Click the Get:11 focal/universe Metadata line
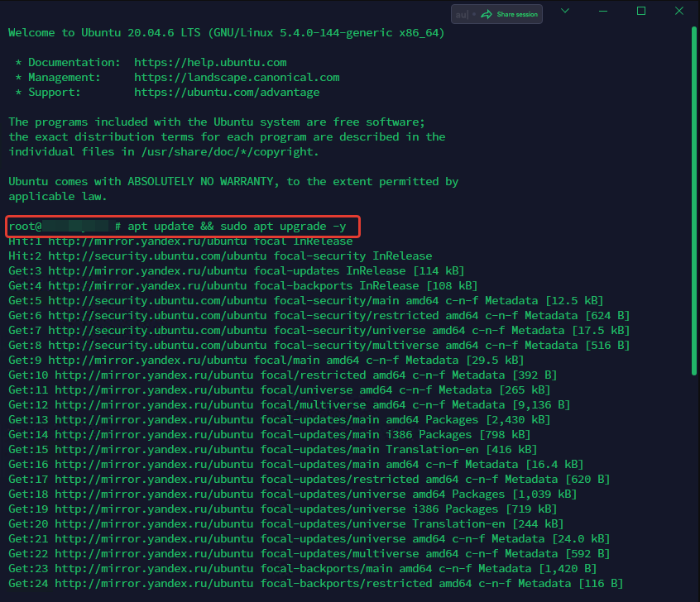Screen dimensions: 700x602 tap(280, 390)
